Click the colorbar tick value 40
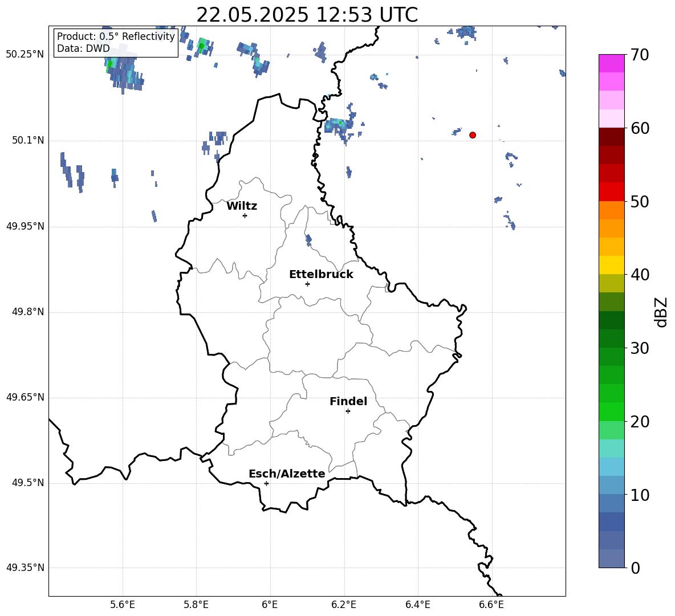This screenshot has height=616, width=675. coord(640,275)
